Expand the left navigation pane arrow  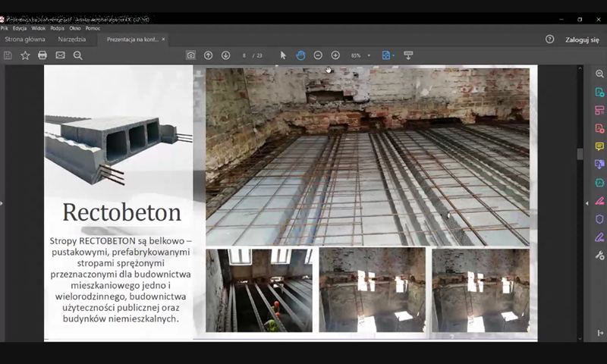pos(2,203)
